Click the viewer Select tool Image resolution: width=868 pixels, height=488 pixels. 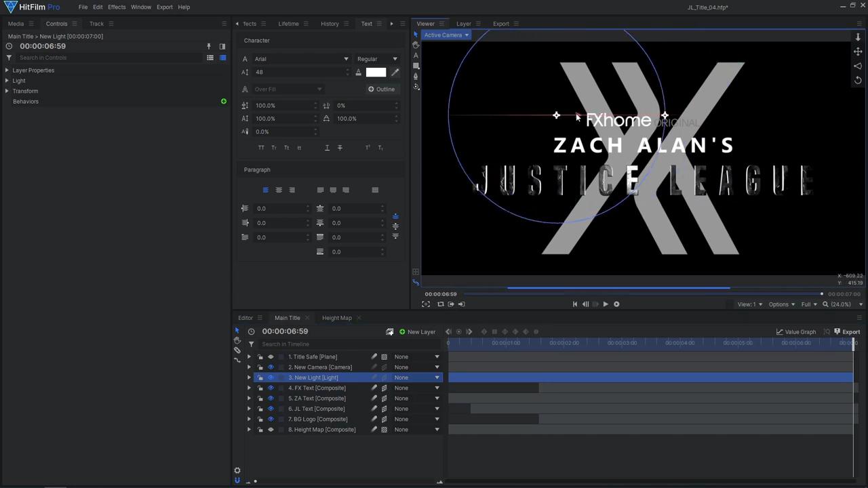tap(416, 35)
